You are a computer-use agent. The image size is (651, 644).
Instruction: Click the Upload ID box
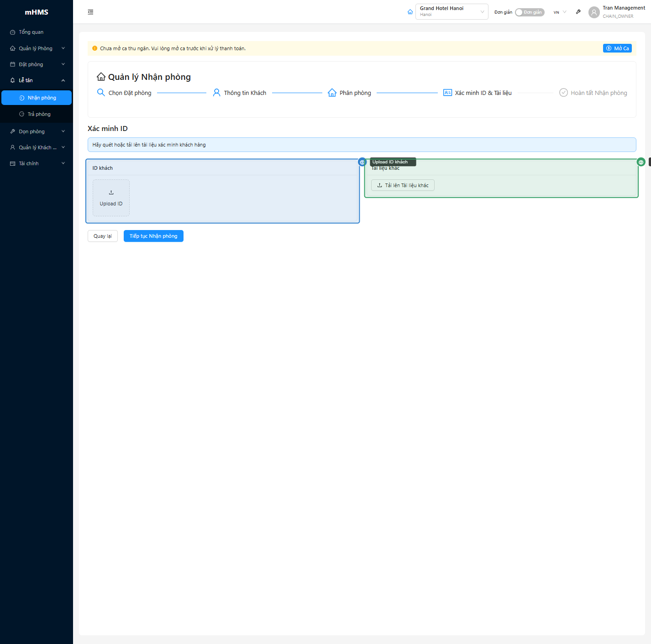pyautogui.click(x=111, y=198)
